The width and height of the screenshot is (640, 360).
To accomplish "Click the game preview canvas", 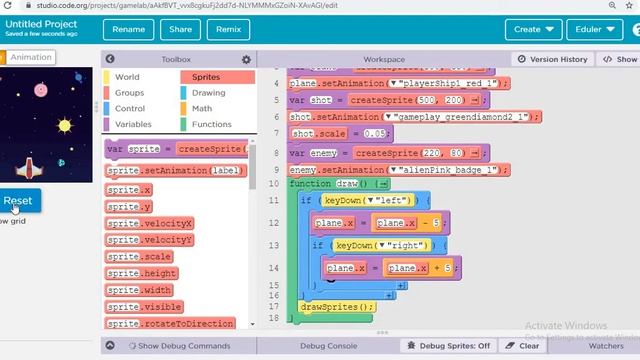I will [46, 125].
